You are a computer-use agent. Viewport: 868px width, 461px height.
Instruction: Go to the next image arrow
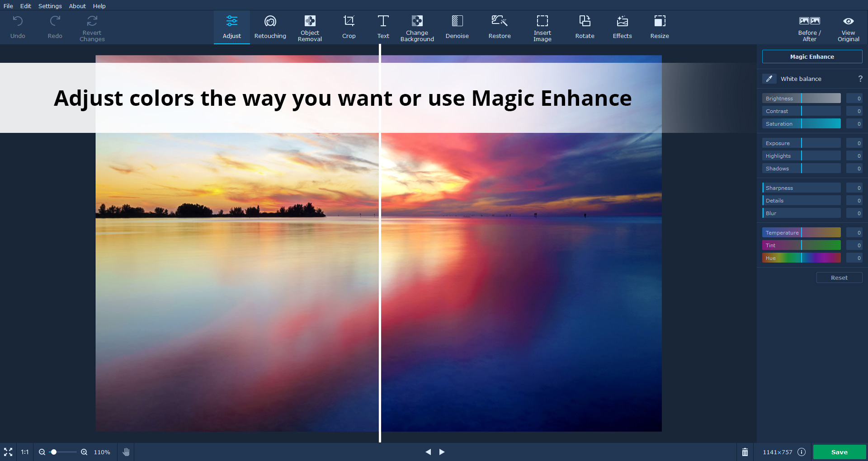[x=442, y=452]
